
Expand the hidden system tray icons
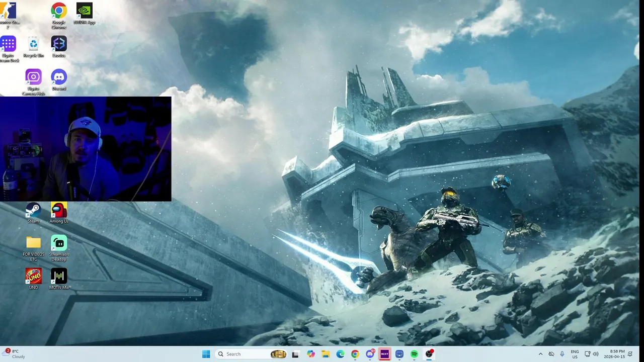[541, 354]
